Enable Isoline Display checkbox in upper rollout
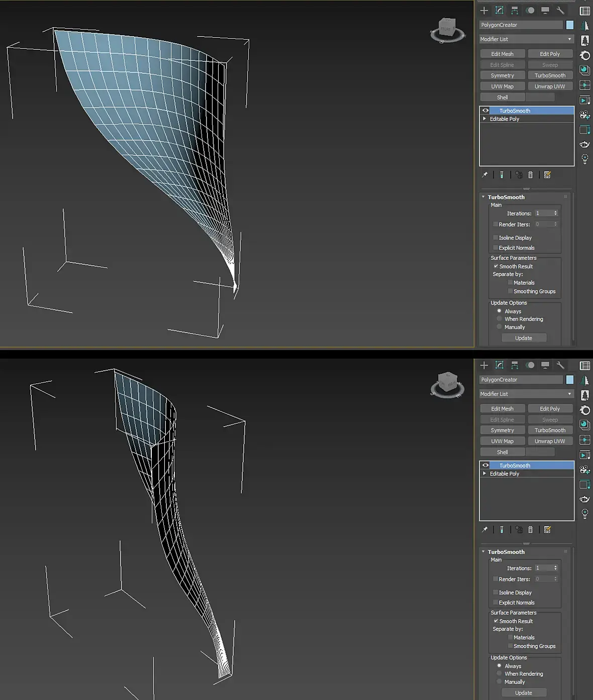 [496, 238]
